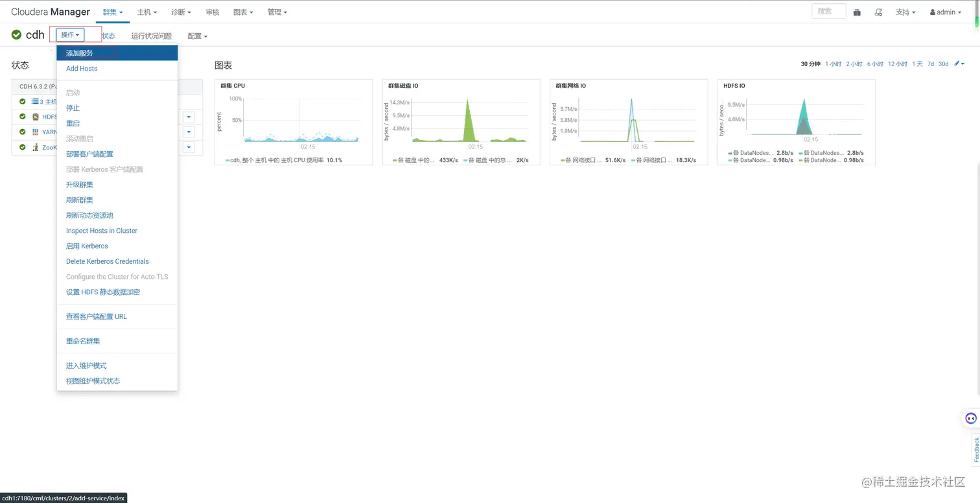This screenshot has height=503, width=980.
Task: Click the hosts list icon in status table
Action: 35,101
